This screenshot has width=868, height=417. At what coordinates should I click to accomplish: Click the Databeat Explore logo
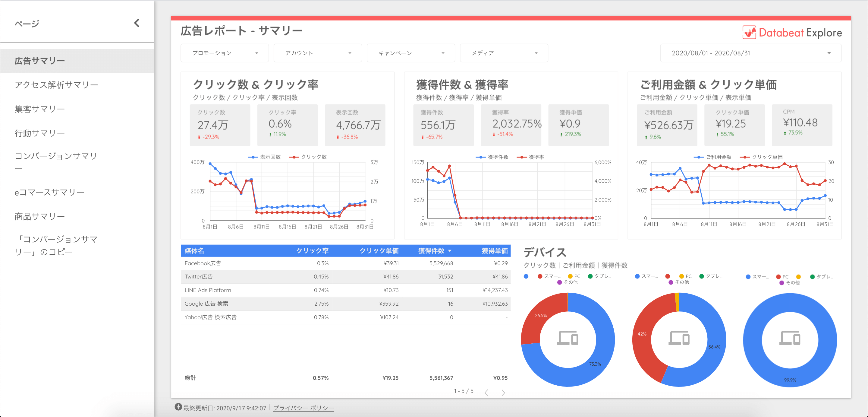[x=792, y=33]
